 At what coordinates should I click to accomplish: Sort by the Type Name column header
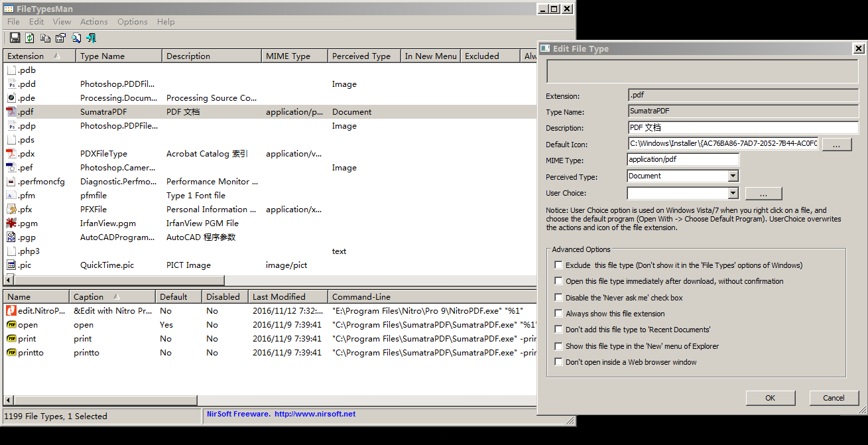(x=119, y=56)
